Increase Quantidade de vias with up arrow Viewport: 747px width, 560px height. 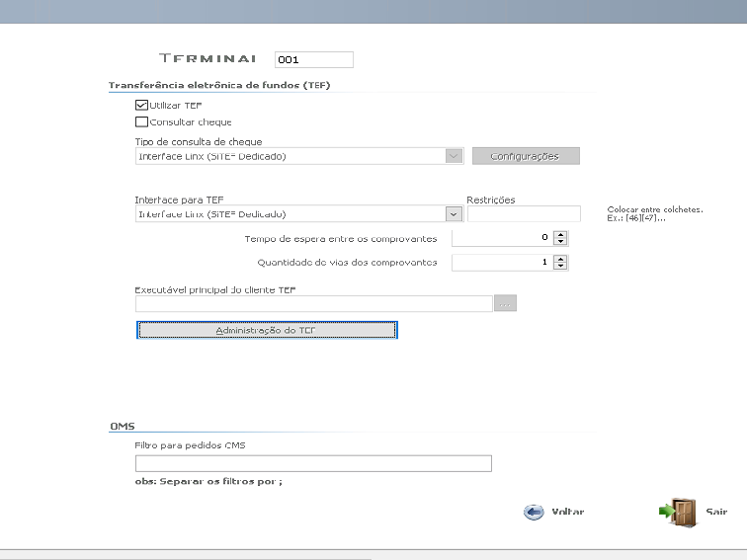pyautogui.click(x=560, y=259)
